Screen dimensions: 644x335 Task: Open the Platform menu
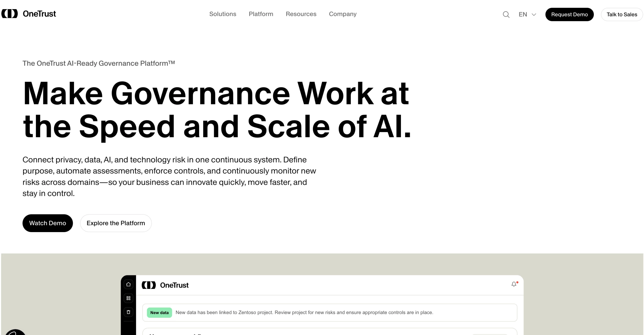pyautogui.click(x=261, y=14)
